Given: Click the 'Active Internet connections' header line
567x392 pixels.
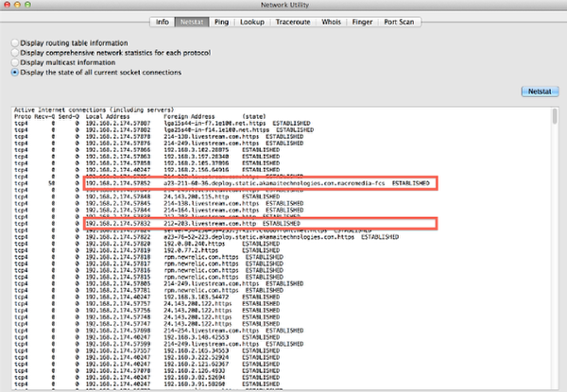Looking at the screenshot, I should coord(94,110).
